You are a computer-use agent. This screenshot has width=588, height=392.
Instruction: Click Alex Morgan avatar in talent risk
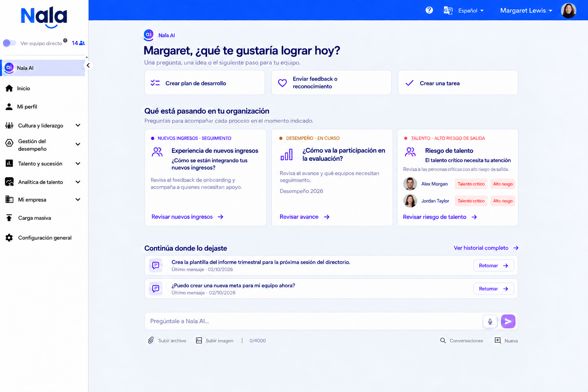coord(410,184)
